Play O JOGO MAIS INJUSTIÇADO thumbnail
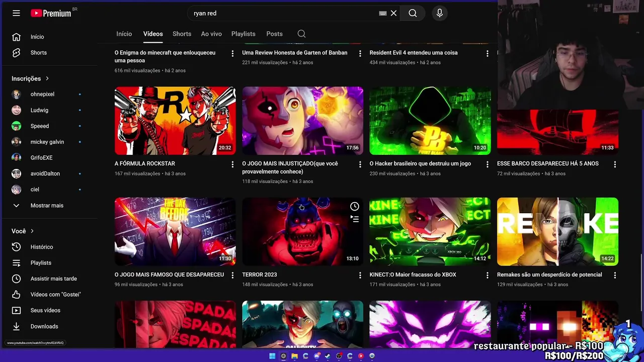 pyautogui.click(x=302, y=121)
